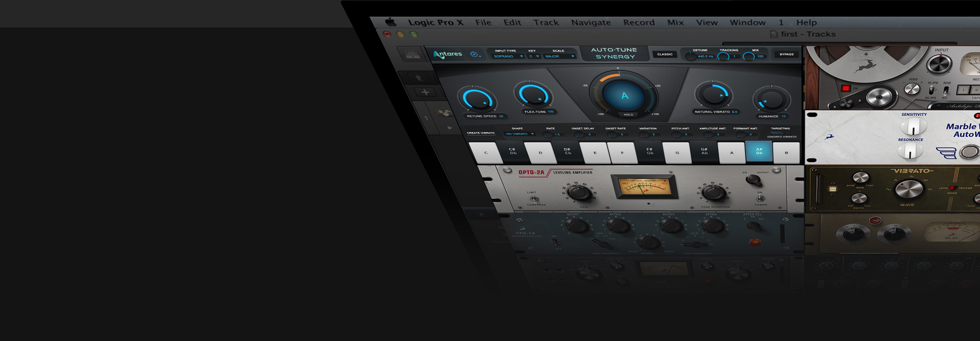Click the up-arrow icon in Logic sidebar

(418, 78)
